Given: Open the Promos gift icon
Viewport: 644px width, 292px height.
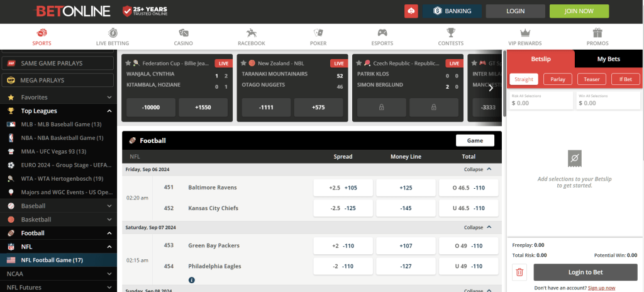Looking at the screenshot, I should (597, 33).
